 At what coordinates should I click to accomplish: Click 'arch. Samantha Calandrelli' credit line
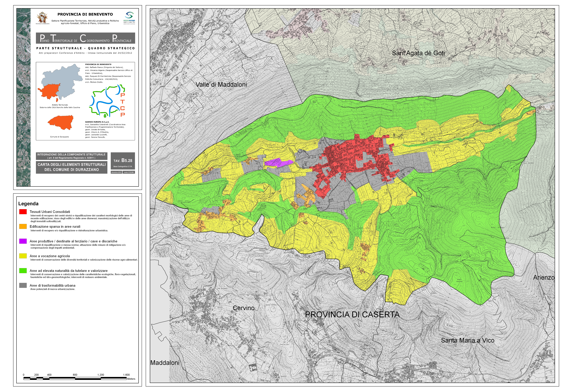105,125
